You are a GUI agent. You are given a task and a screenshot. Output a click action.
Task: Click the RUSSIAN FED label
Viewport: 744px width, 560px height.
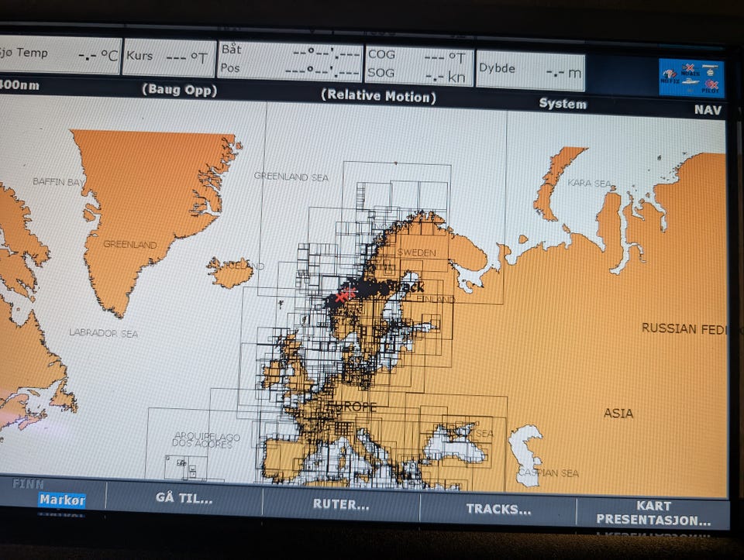click(x=684, y=329)
